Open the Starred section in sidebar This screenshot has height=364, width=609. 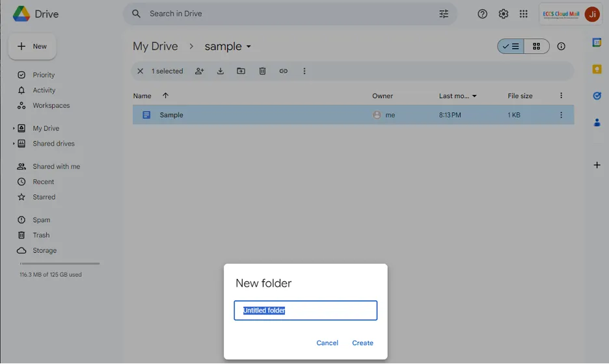tap(44, 197)
